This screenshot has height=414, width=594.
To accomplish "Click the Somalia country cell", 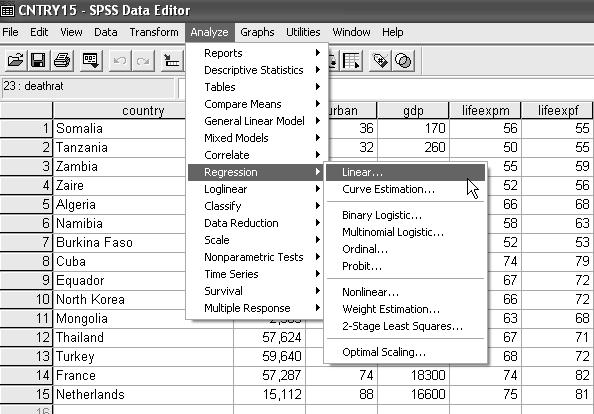I will [120, 128].
